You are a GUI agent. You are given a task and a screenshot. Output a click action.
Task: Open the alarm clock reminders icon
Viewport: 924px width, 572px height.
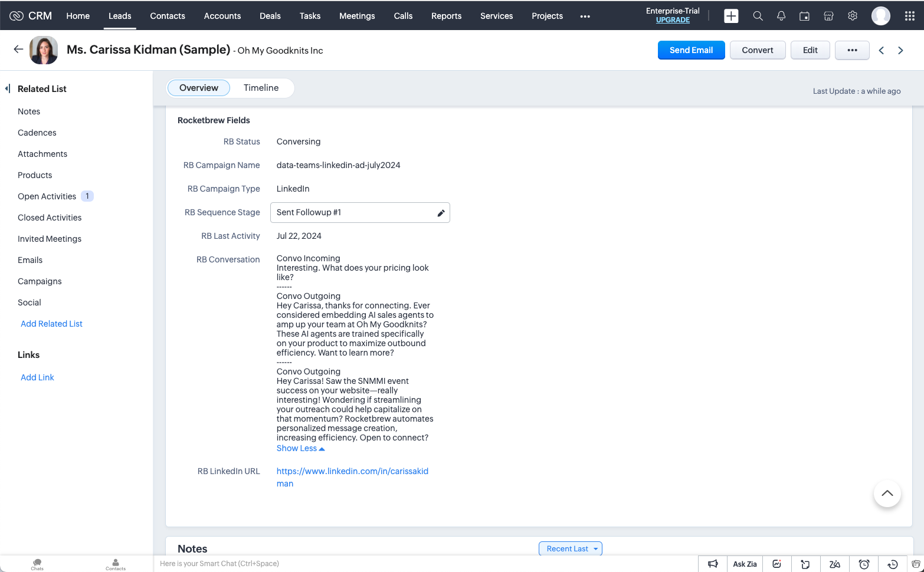[x=864, y=564]
